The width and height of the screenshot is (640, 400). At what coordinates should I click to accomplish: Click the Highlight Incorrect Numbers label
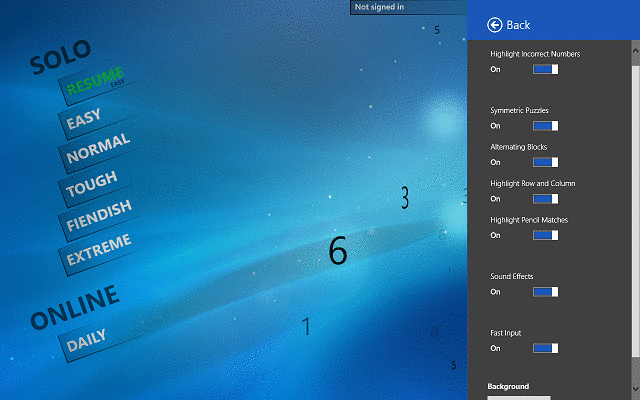pos(535,54)
